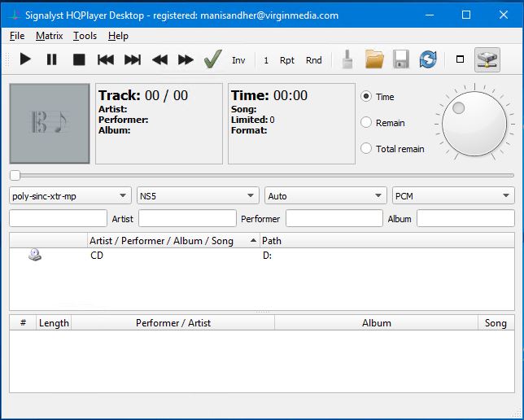
Task: Close the HQPlayer Desktop window
Action: [x=504, y=15]
